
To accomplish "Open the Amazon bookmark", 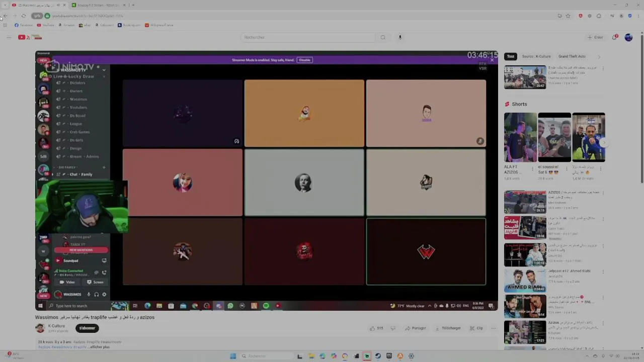I will 66,25.
